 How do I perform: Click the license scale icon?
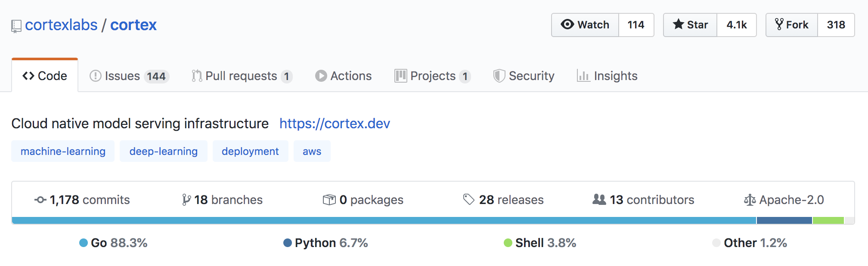(x=750, y=200)
